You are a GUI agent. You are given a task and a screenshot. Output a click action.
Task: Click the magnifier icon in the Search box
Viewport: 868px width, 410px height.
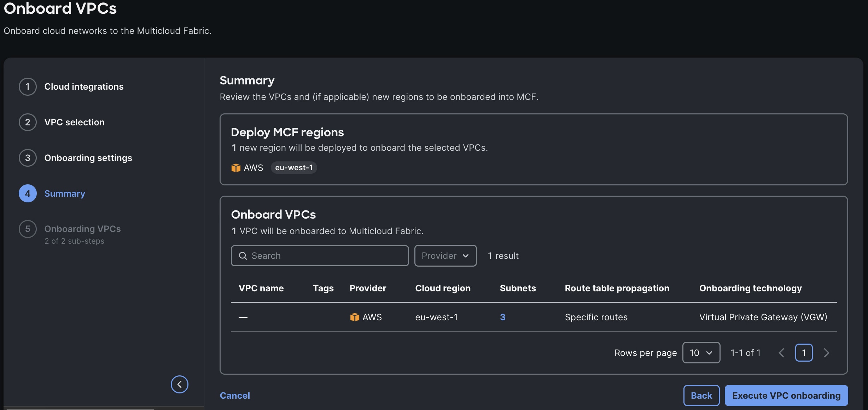[243, 256]
